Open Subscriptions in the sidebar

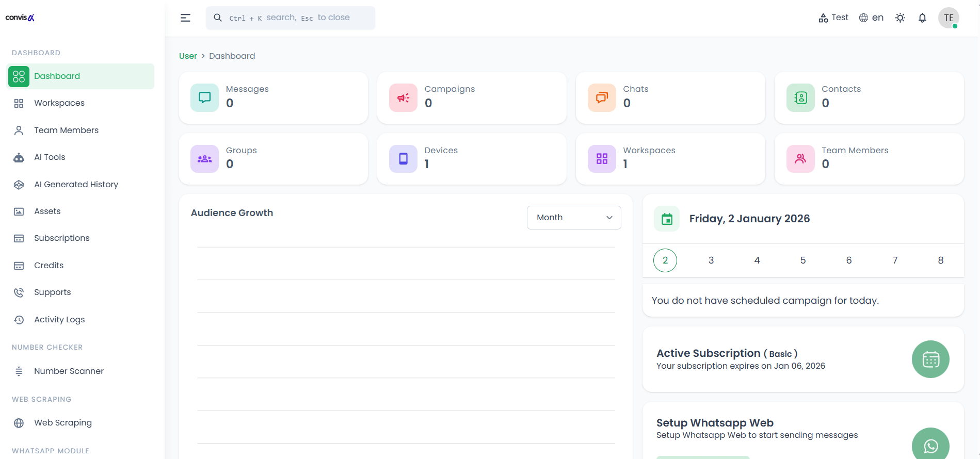coord(61,238)
